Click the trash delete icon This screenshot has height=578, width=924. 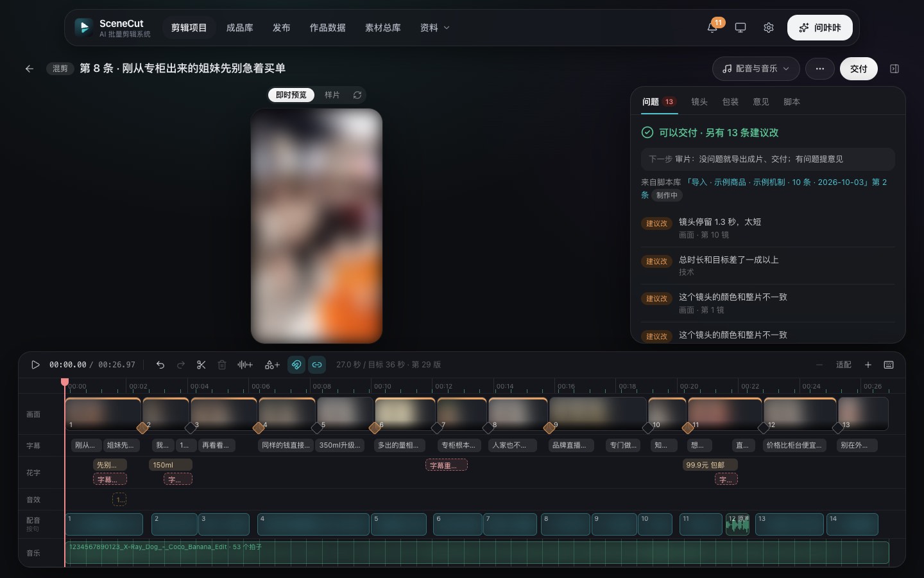222,365
